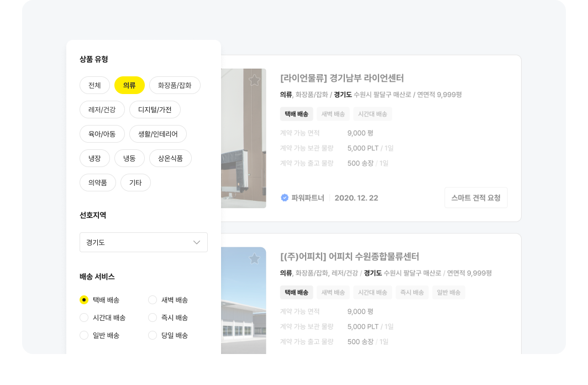
Task: Open the 경기남부 라이언센터 listing title
Action: tap(342, 78)
